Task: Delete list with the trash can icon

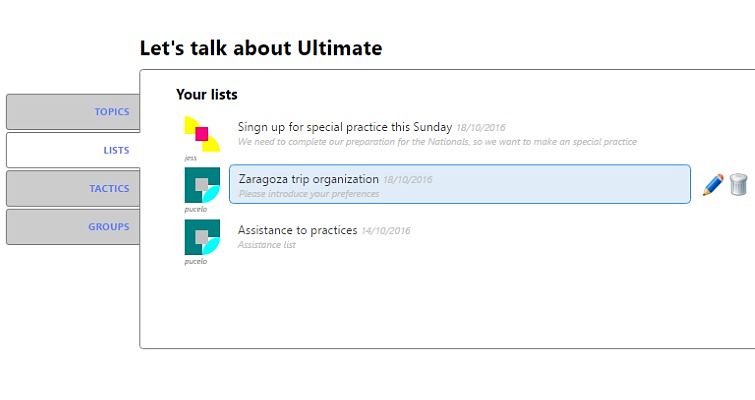Action: tap(738, 184)
